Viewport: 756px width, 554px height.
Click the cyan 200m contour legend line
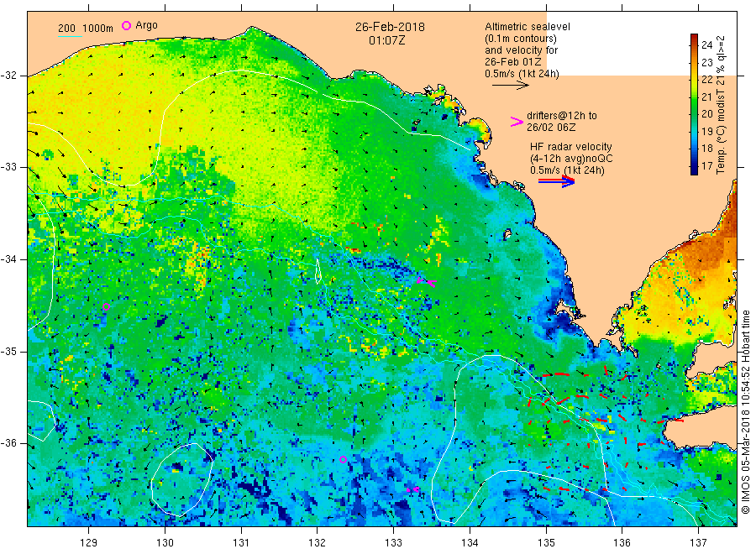70,36
